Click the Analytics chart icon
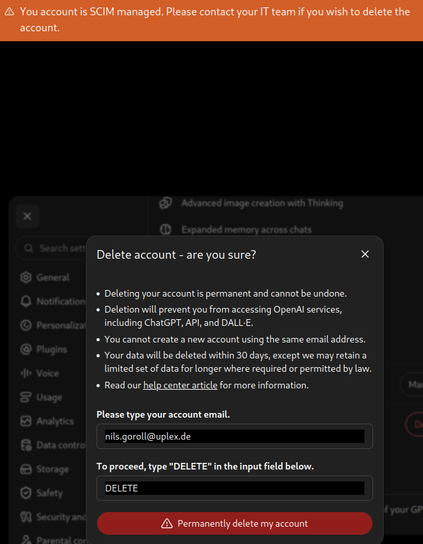The image size is (423, 544). coord(26,421)
